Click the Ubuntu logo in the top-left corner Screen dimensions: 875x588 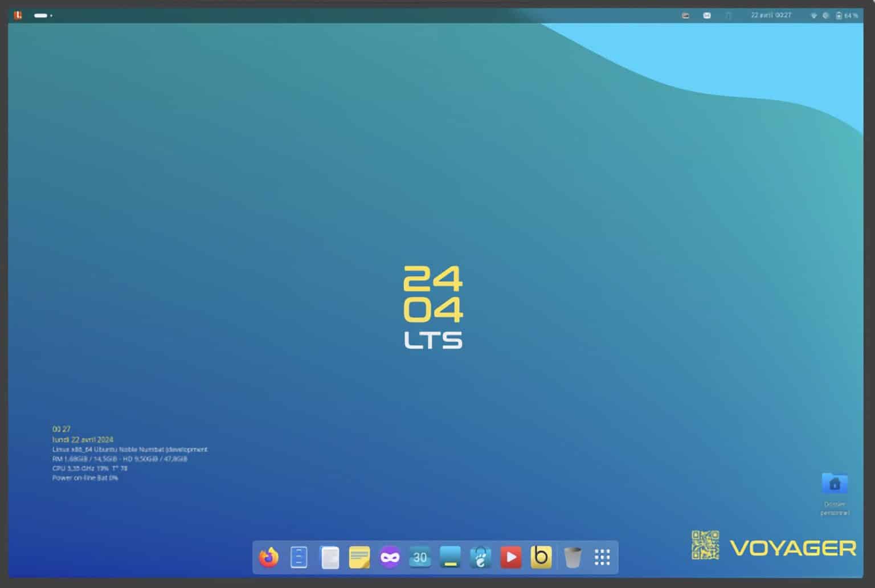pos(17,15)
